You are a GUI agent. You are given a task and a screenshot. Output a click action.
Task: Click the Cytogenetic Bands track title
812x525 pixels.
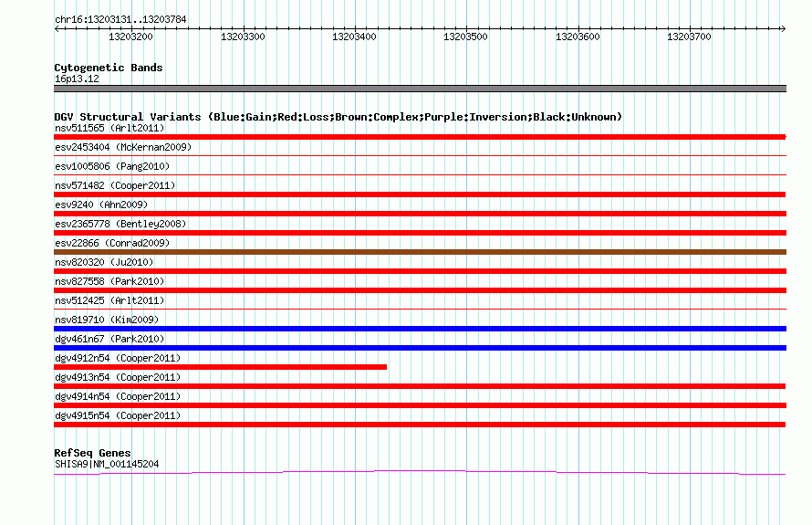click(x=109, y=68)
